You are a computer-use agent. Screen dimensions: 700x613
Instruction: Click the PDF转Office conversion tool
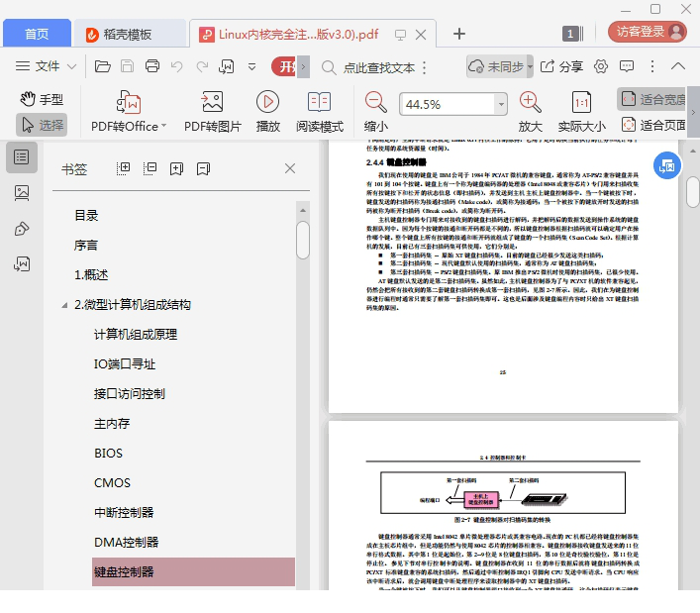tap(129, 111)
